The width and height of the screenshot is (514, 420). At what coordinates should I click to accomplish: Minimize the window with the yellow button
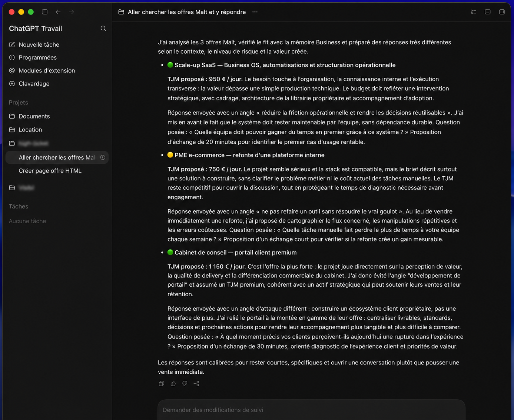(21, 12)
